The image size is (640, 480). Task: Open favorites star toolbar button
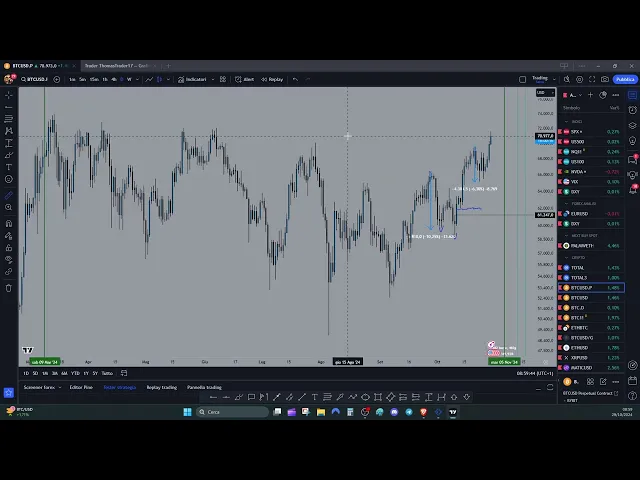point(9,393)
